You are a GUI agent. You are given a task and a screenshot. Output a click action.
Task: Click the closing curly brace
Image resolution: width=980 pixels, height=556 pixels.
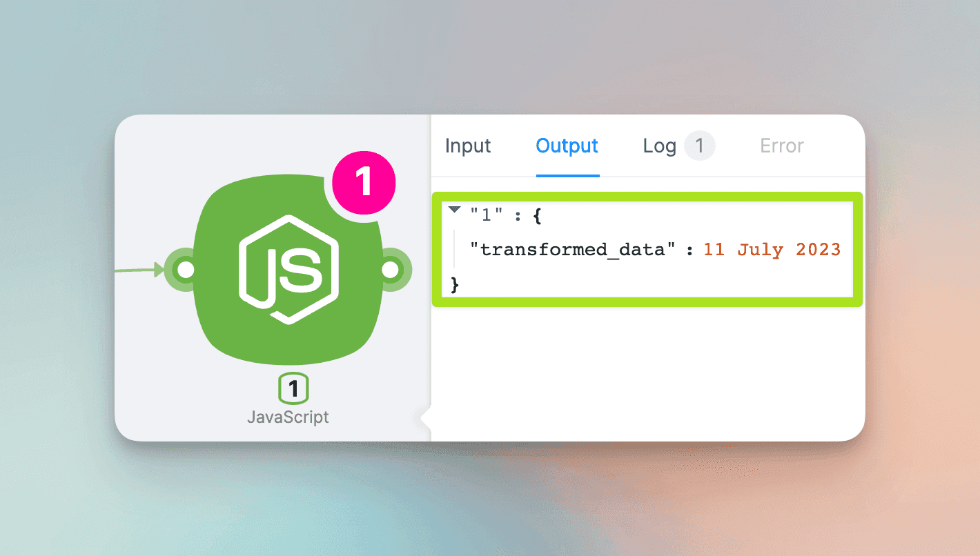(455, 284)
